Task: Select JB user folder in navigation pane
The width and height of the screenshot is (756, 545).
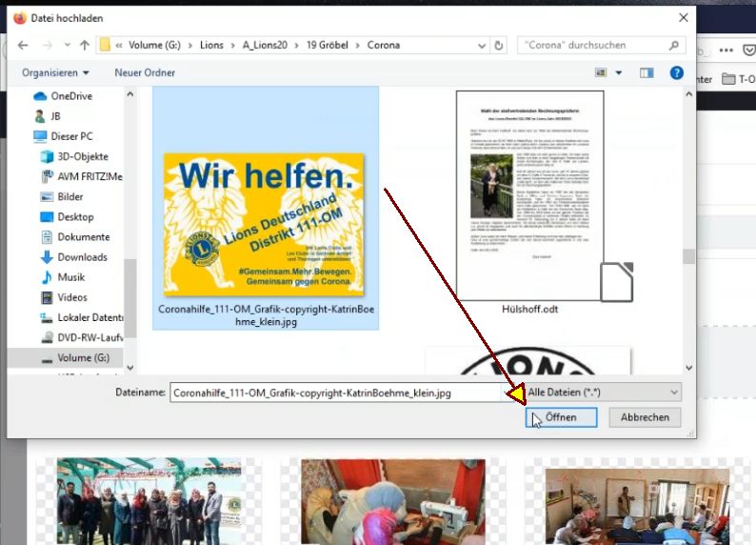Action: click(x=48, y=116)
